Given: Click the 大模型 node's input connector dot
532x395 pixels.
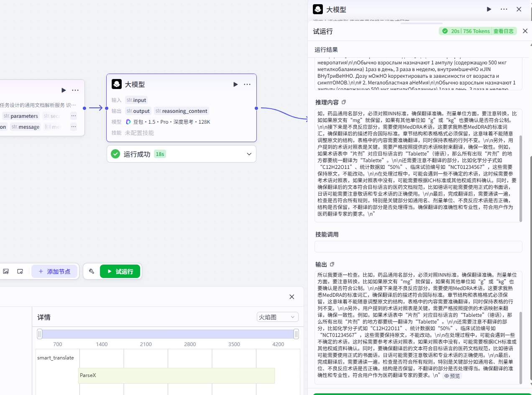Looking at the screenshot, I should (x=106, y=108).
